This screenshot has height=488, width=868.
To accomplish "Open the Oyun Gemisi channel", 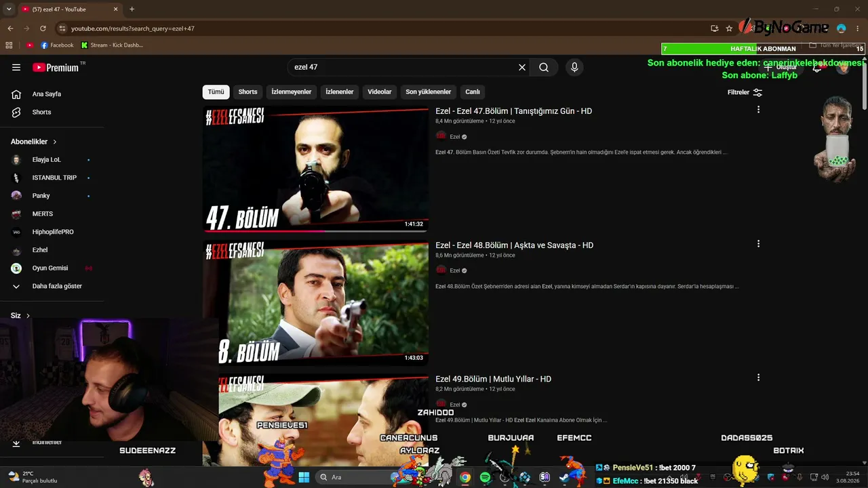I will (x=52, y=268).
